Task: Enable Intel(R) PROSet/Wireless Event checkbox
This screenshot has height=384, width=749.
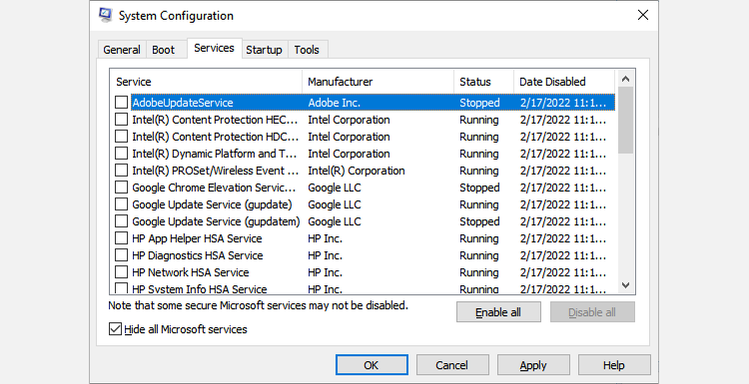Action: point(121,171)
